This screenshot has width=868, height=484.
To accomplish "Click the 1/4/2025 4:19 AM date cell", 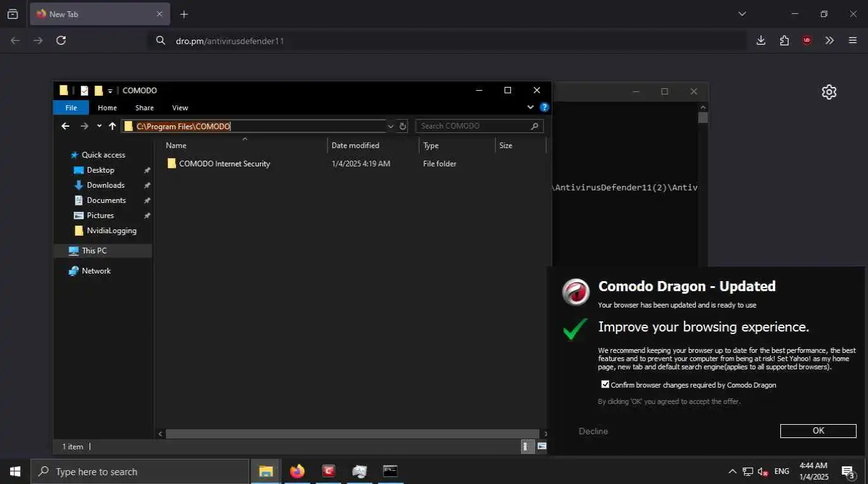I will pos(361,164).
